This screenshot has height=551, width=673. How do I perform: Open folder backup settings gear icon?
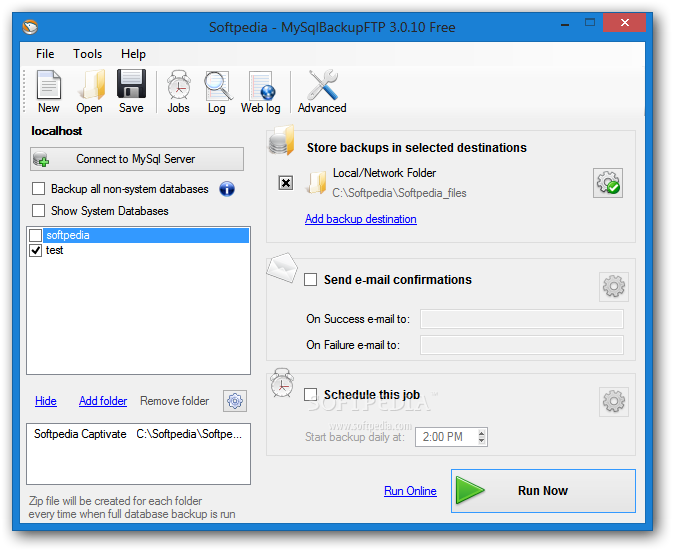tap(235, 401)
